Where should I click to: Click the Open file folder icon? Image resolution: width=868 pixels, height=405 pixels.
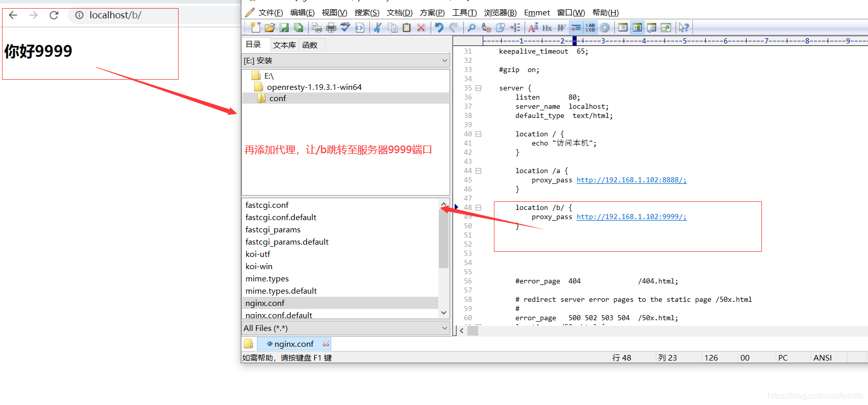[x=270, y=28]
